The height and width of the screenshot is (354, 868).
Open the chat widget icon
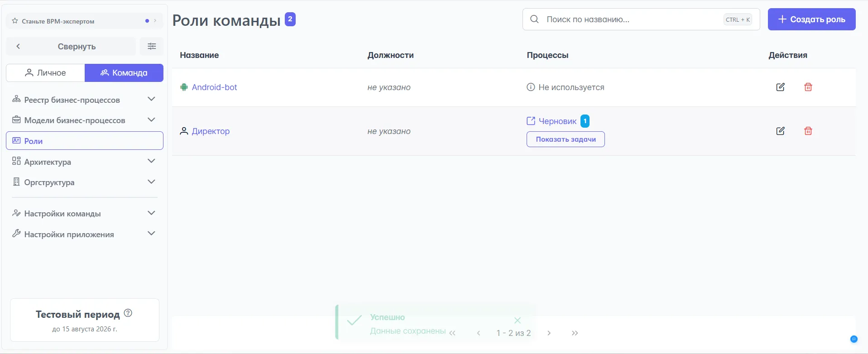tap(854, 339)
